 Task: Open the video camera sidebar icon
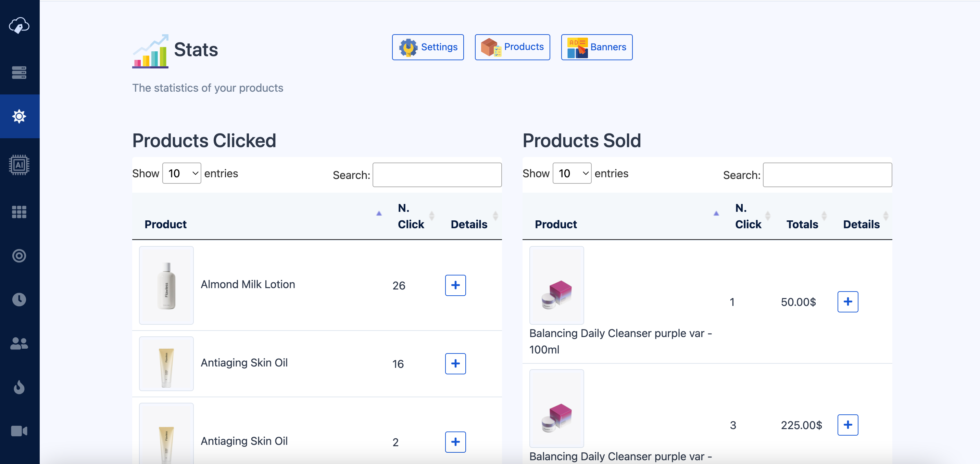click(x=19, y=431)
